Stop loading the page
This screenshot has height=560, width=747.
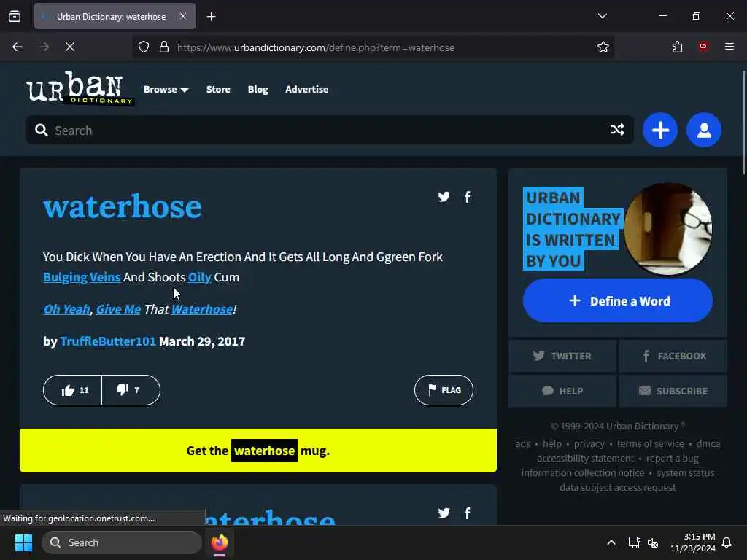[69, 47]
